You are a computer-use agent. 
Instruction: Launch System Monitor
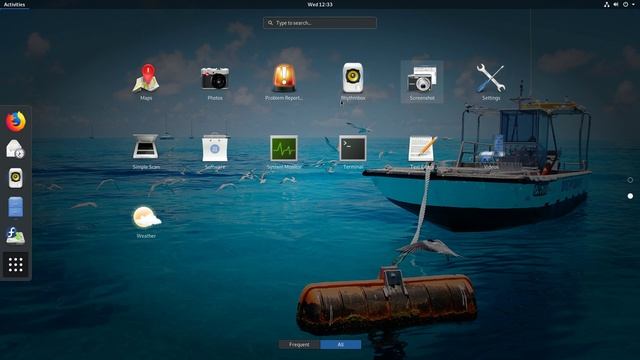point(284,151)
